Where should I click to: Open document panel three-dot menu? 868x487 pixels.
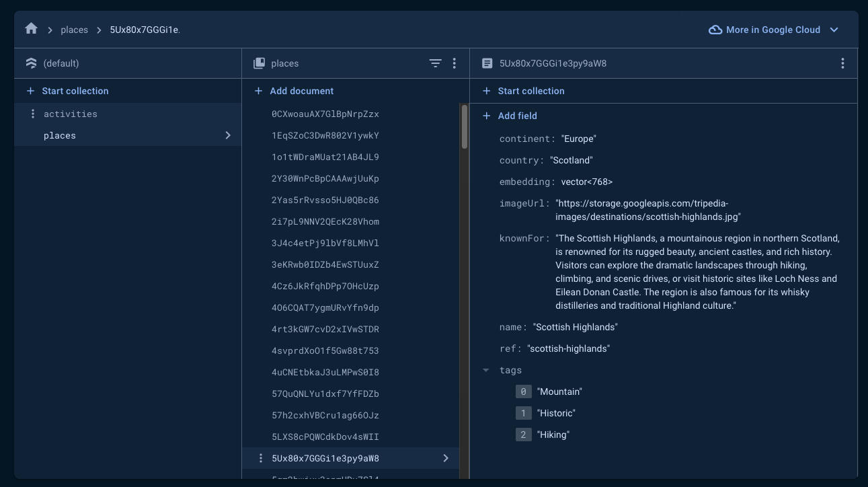pos(842,63)
